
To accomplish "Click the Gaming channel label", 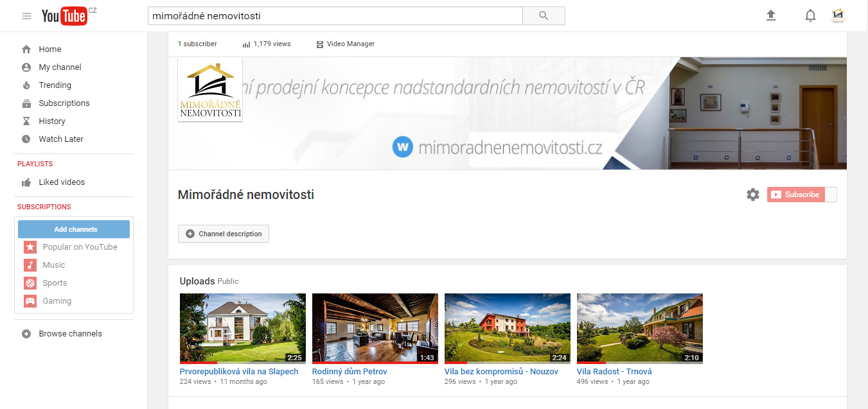I will (x=57, y=301).
